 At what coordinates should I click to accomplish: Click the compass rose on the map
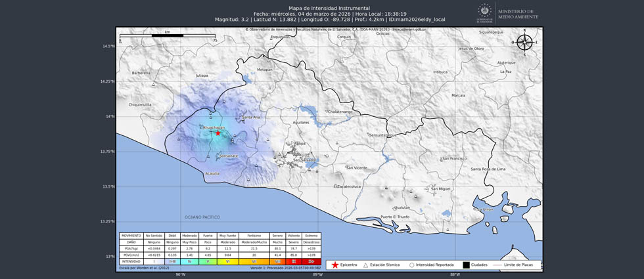(524, 42)
